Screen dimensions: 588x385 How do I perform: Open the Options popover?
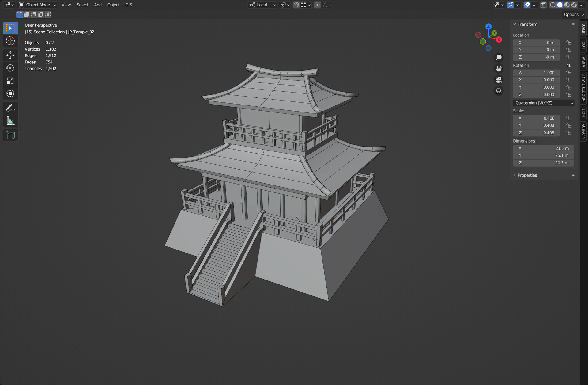(x=574, y=14)
